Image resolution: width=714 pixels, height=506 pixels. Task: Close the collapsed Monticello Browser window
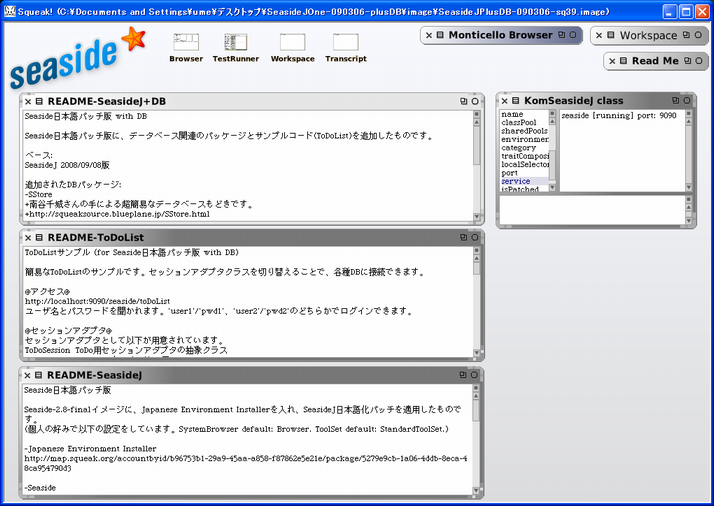coord(429,35)
